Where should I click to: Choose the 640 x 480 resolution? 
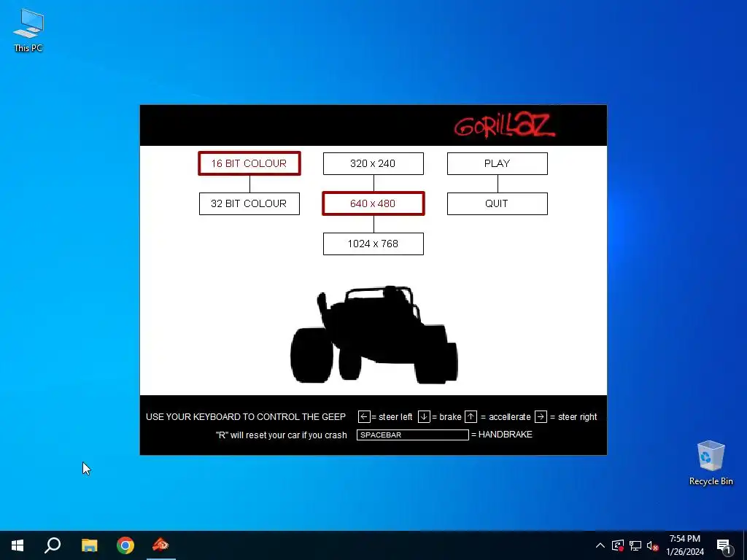373,204
